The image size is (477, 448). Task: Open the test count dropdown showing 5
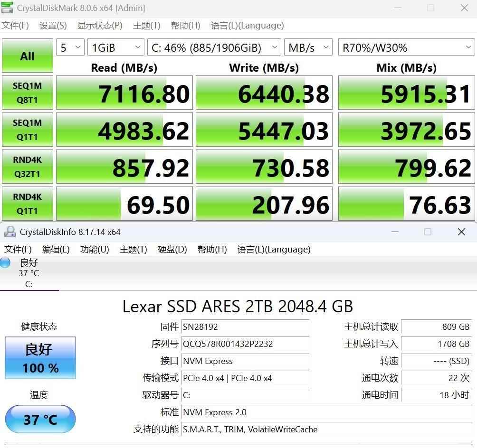pos(70,47)
